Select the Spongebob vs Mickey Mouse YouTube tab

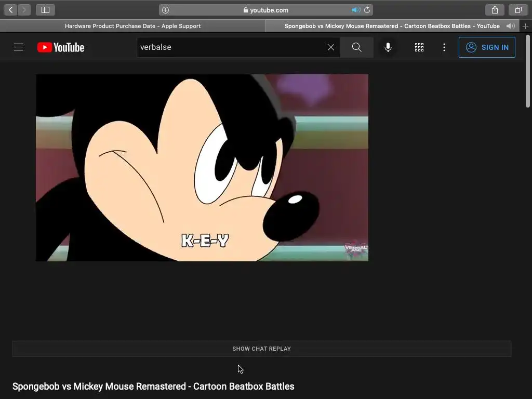click(x=392, y=26)
